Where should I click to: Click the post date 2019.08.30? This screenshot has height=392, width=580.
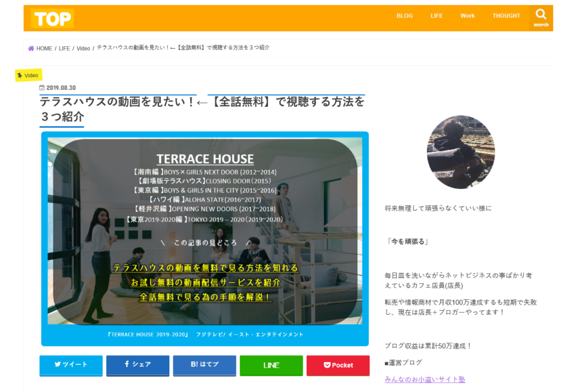[x=61, y=88]
